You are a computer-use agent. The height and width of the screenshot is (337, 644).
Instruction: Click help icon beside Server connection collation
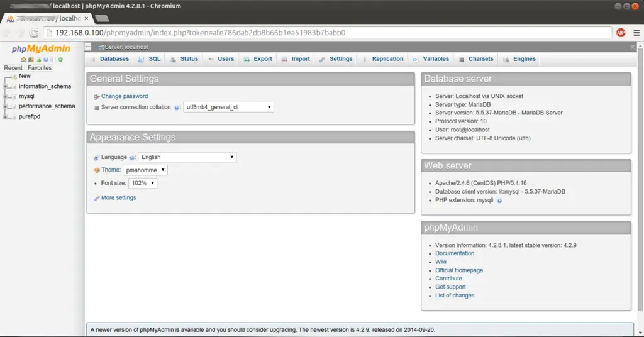[177, 108]
